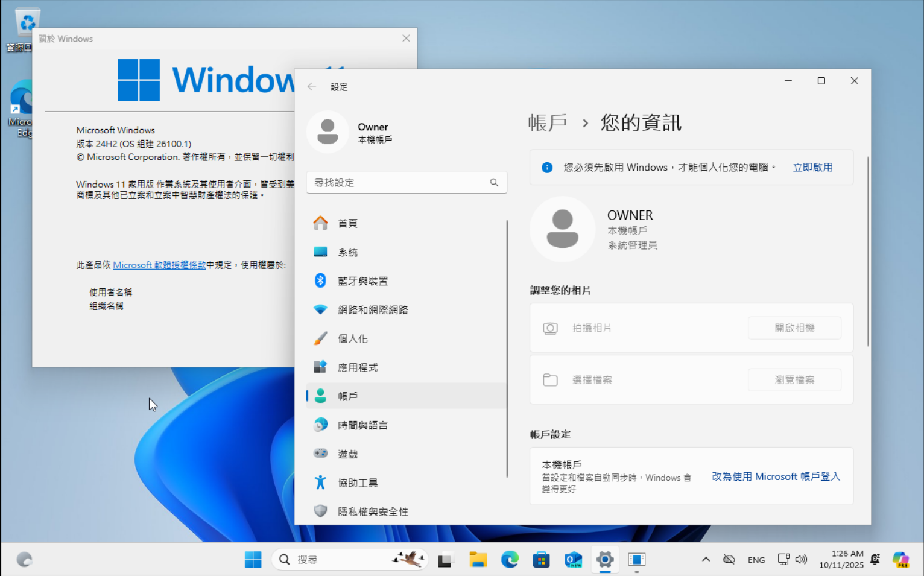Expand the system tray hidden icons chevron
The height and width of the screenshot is (576, 924).
pos(706,560)
